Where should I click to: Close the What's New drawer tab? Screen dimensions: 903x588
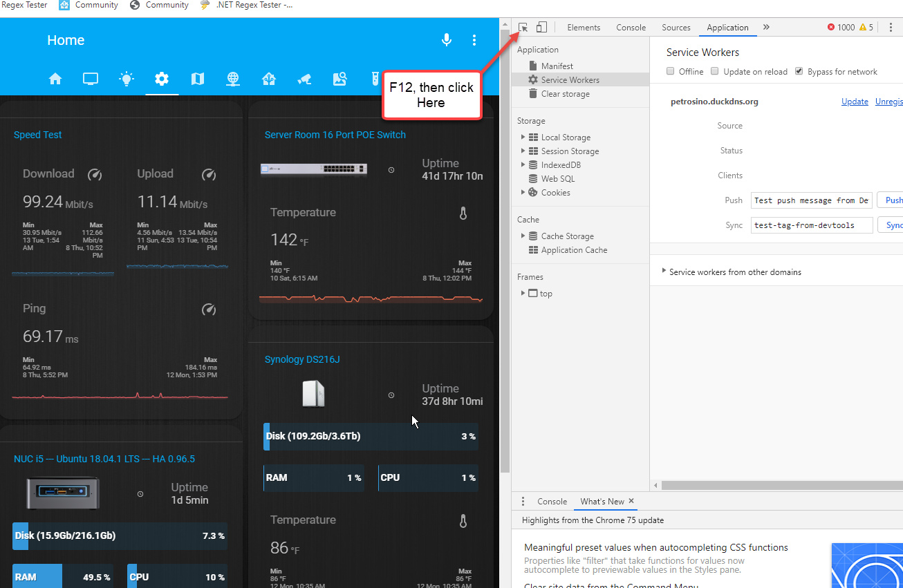(x=631, y=501)
